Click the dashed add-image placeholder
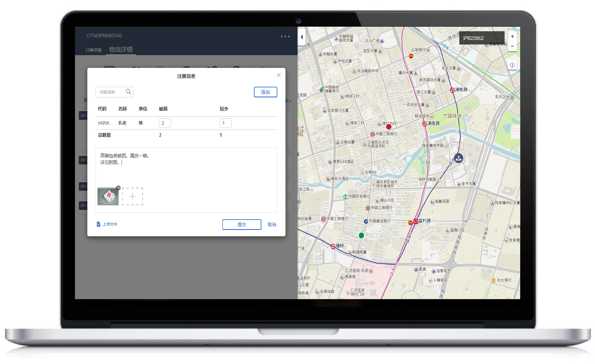Viewport: 595px width, 364px height. tap(132, 196)
